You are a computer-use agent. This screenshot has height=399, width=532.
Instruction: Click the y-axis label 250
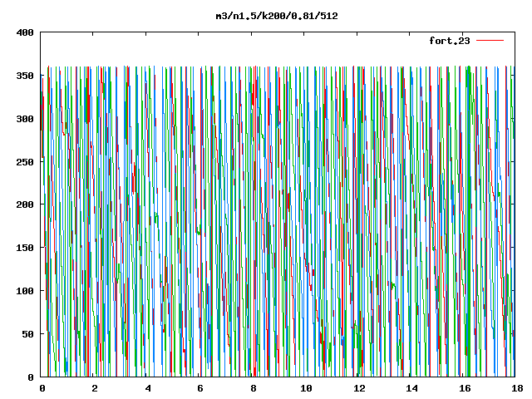pos(25,162)
